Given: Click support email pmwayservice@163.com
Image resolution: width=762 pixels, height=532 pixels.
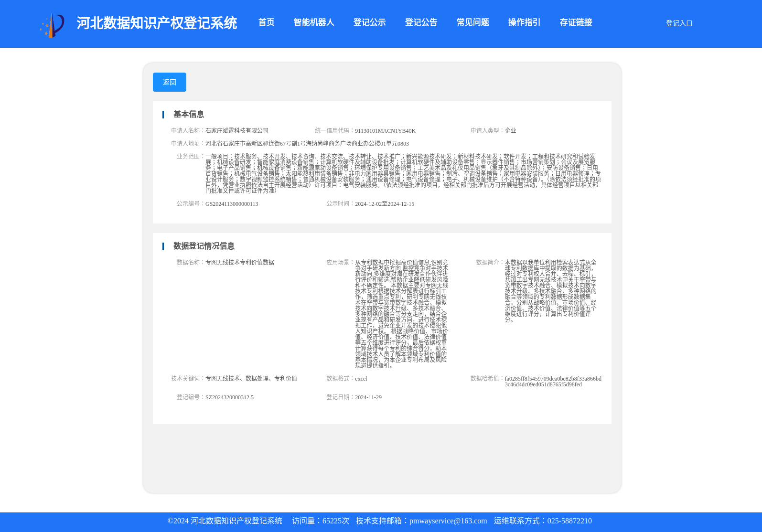Looking at the screenshot, I should (x=448, y=521).
